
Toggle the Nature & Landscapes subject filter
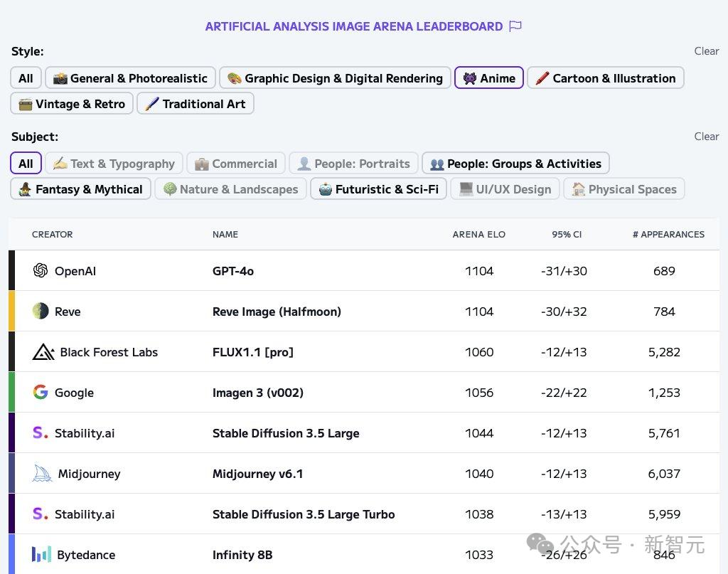[231, 189]
